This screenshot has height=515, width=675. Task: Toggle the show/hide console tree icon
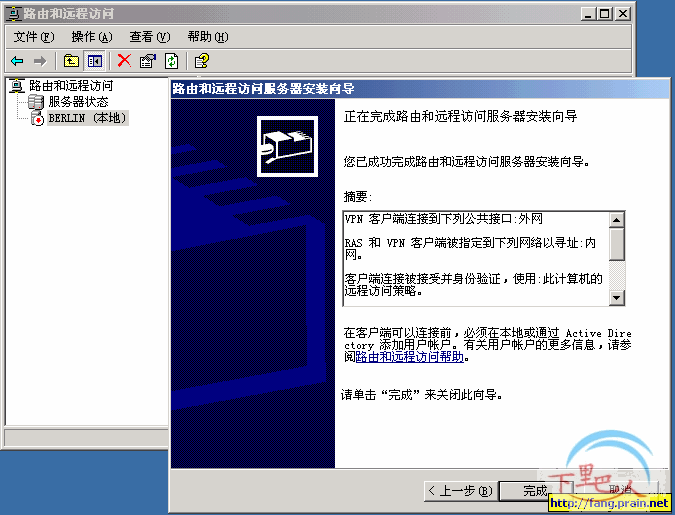click(94, 61)
